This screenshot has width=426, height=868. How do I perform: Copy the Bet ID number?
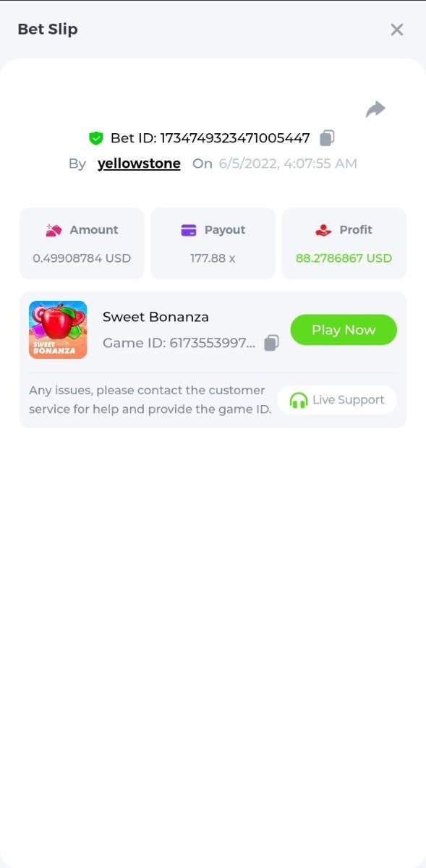[327, 137]
